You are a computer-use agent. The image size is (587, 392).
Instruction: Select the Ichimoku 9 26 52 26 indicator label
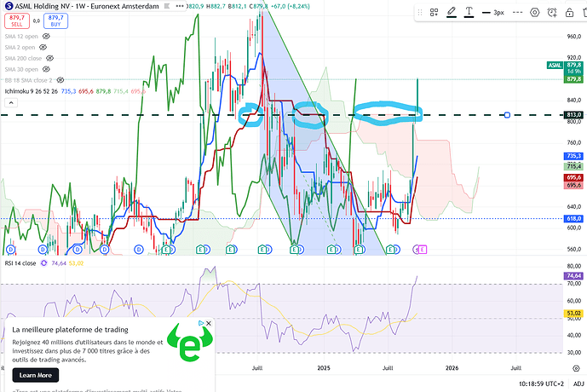(x=30, y=90)
